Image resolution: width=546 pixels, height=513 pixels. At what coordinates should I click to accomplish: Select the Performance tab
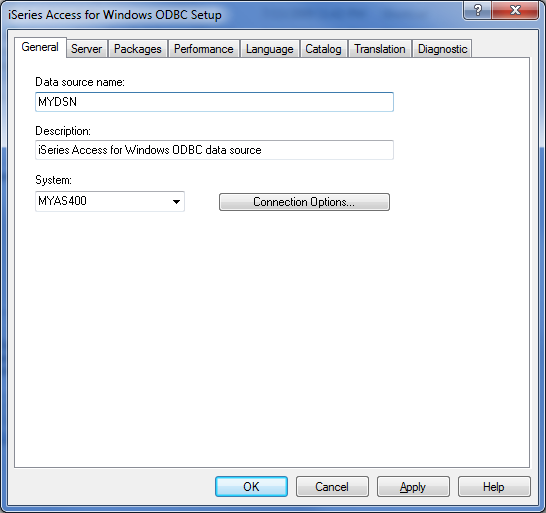(x=204, y=49)
